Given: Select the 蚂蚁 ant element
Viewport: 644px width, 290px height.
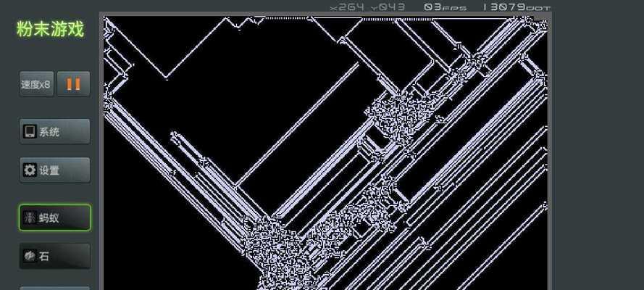Looking at the screenshot, I should (x=54, y=217).
